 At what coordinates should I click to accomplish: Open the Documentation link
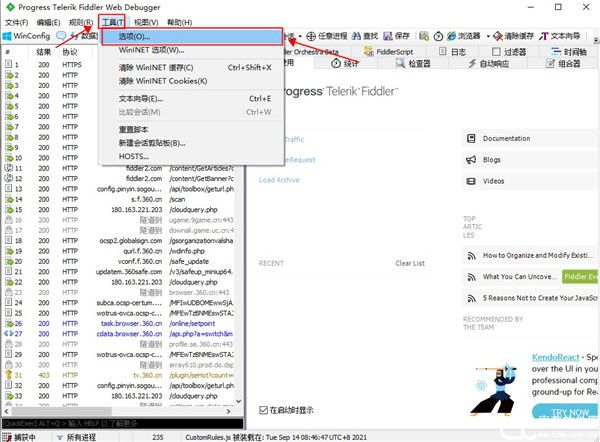[506, 138]
